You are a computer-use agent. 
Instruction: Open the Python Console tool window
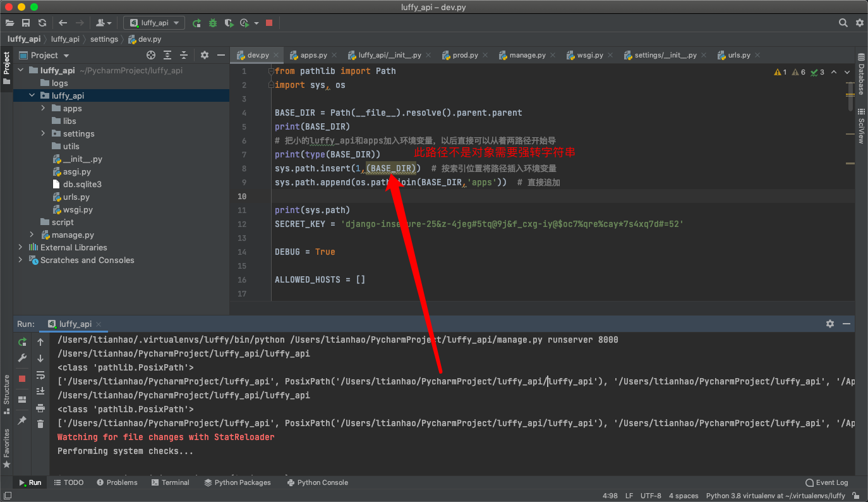tap(317, 482)
